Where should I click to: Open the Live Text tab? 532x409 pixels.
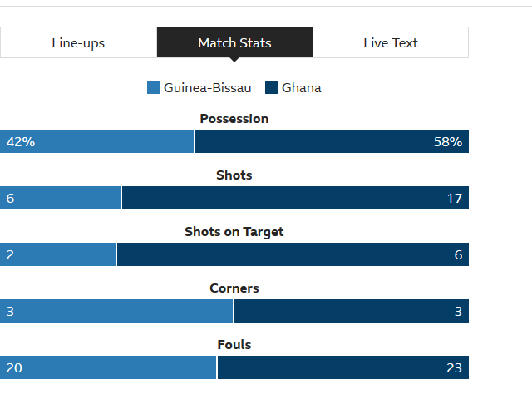(391, 42)
